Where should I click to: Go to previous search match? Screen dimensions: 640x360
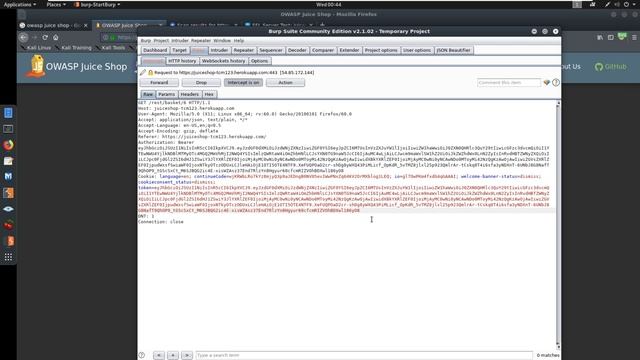(x=159, y=355)
